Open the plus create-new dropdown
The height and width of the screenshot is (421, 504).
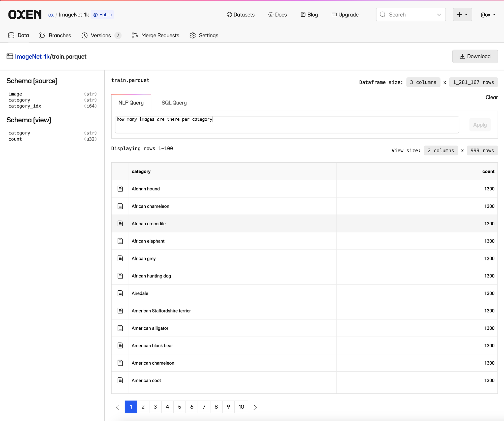pyautogui.click(x=462, y=15)
